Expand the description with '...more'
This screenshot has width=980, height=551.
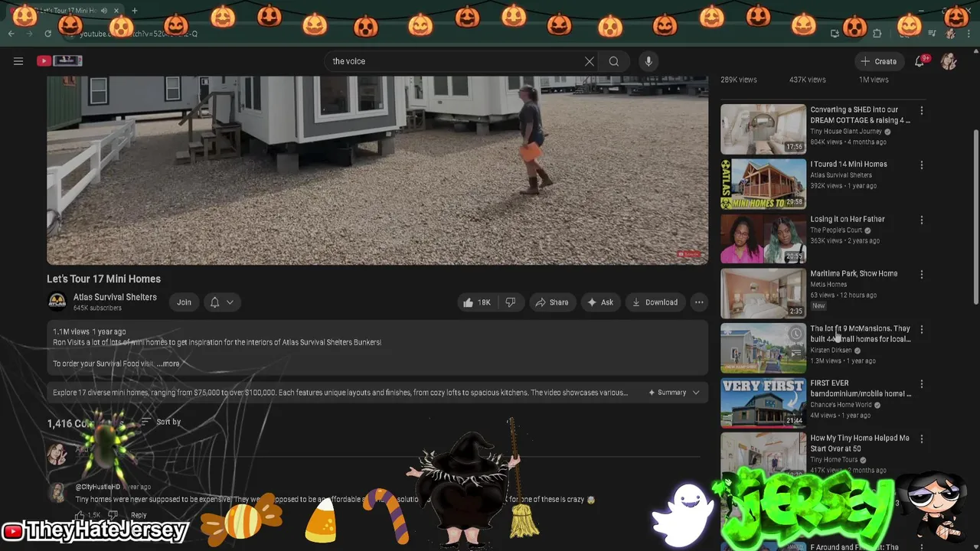click(x=168, y=364)
